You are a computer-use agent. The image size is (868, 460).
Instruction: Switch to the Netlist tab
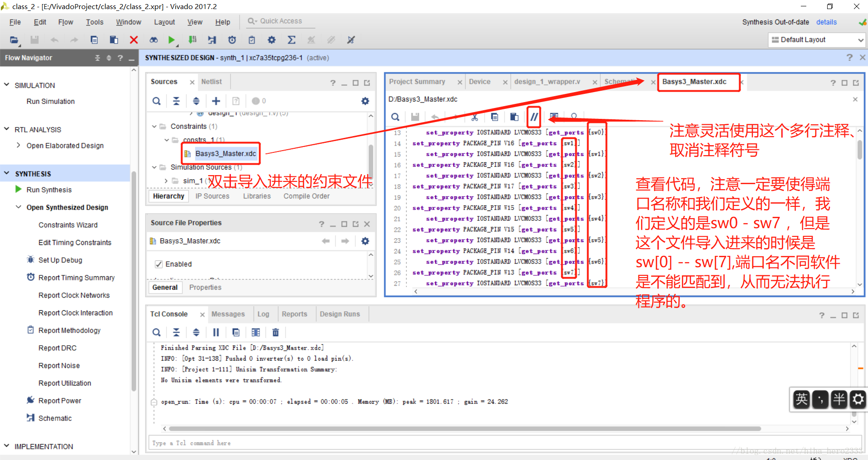tap(211, 82)
